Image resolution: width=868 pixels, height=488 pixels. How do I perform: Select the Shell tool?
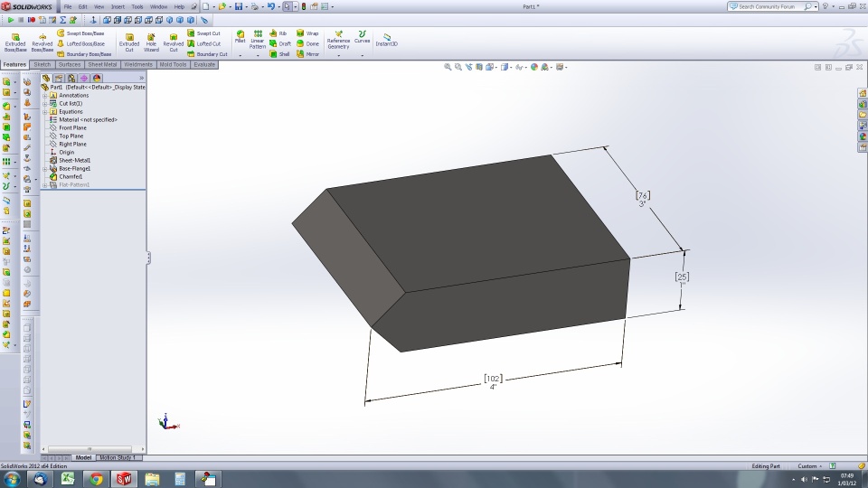tap(279, 54)
